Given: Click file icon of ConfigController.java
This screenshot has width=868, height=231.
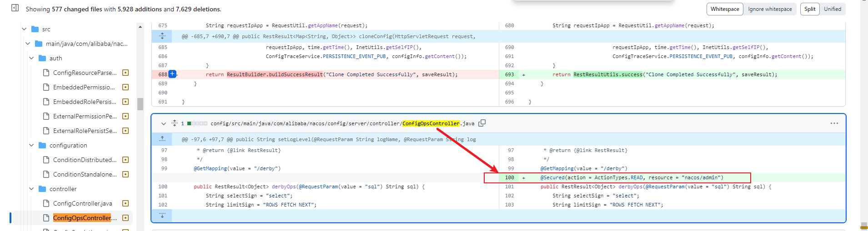Looking at the screenshot, I should click(x=46, y=203).
